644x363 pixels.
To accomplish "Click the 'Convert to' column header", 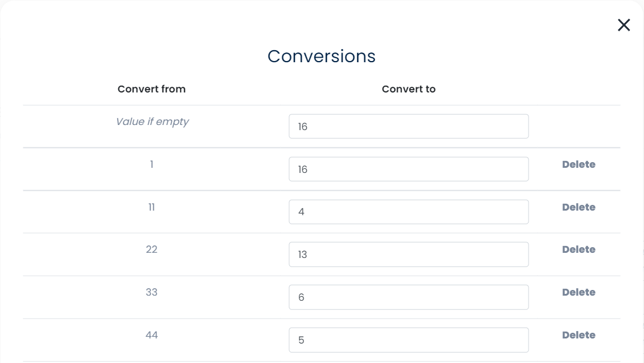I will click(x=409, y=89).
